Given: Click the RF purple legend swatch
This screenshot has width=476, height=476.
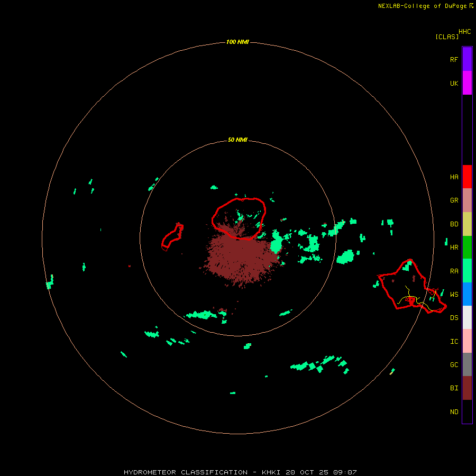Looking at the screenshot, I should tap(467, 59).
